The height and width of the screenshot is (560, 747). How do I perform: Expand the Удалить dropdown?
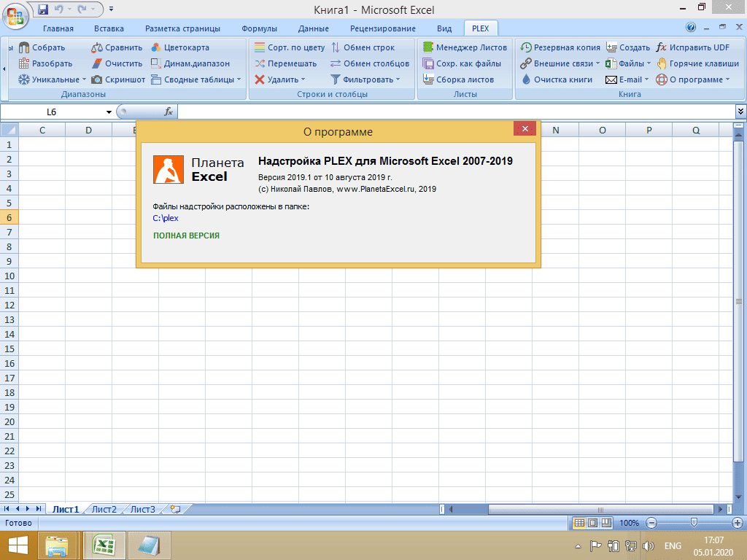[x=303, y=79]
